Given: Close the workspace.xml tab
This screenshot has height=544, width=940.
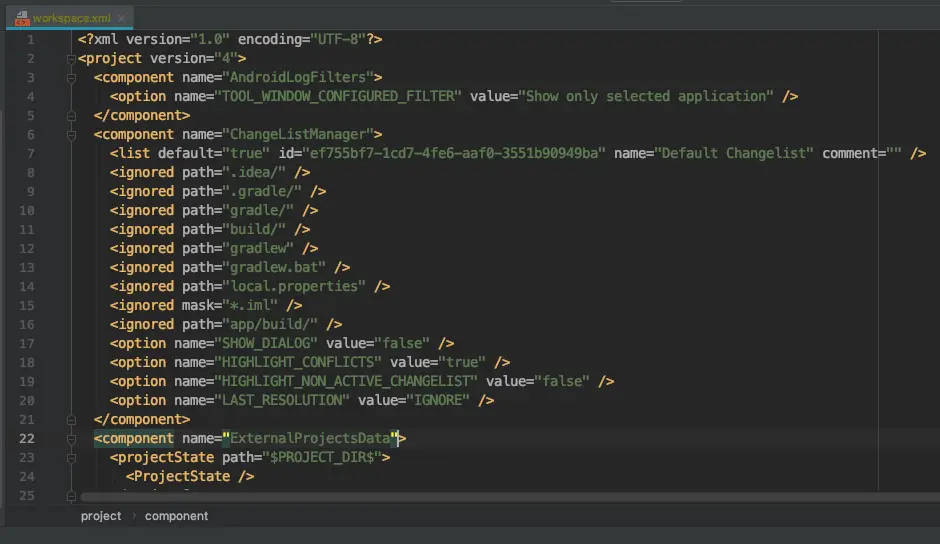Looking at the screenshot, I should tap(122, 19).
